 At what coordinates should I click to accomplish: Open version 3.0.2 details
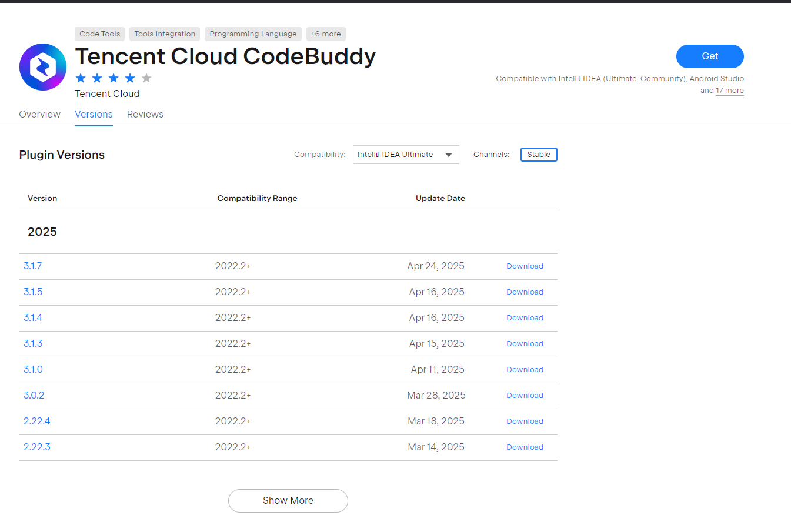pyautogui.click(x=34, y=395)
